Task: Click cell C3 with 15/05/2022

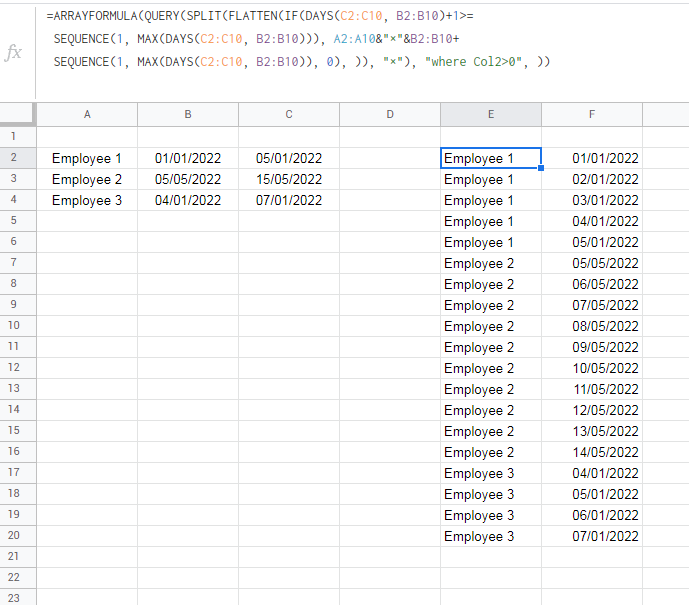Action: click(x=289, y=179)
